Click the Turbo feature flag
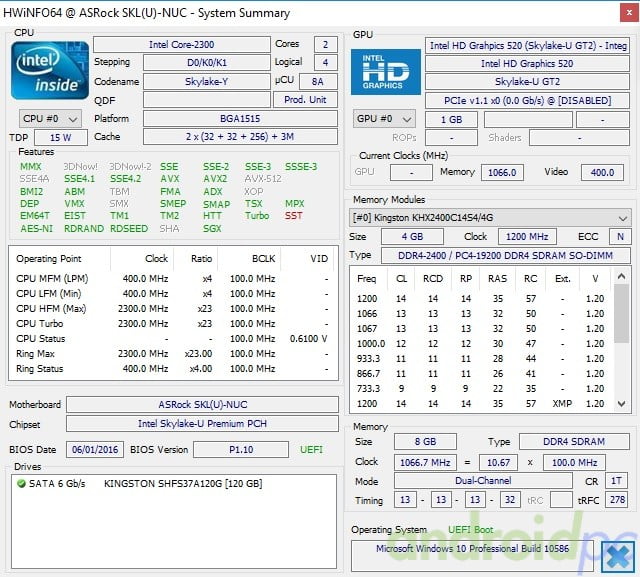Image resolution: width=640 pixels, height=577 pixels. [257, 216]
